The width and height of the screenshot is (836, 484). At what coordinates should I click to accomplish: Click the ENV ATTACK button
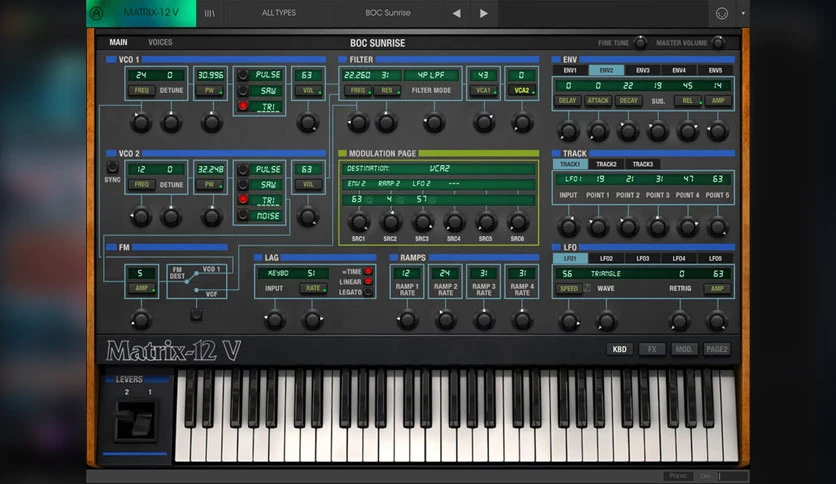[598, 101]
